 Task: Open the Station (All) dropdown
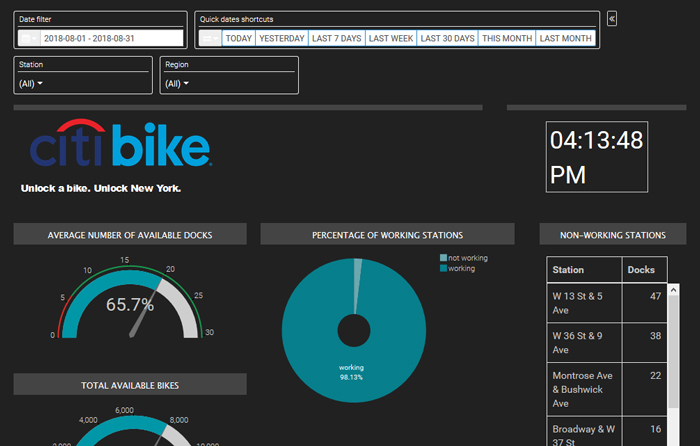(31, 83)
